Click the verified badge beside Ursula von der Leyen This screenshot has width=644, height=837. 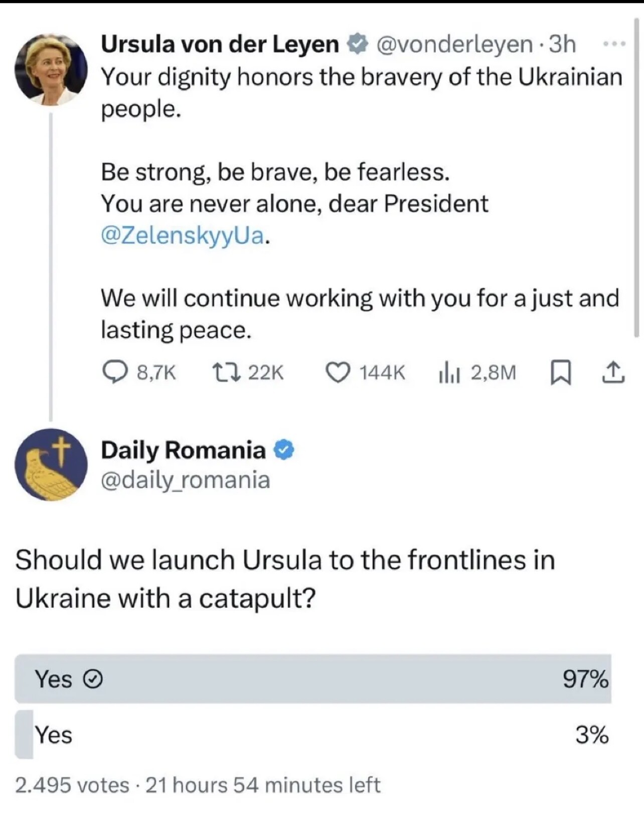[358, 44]
